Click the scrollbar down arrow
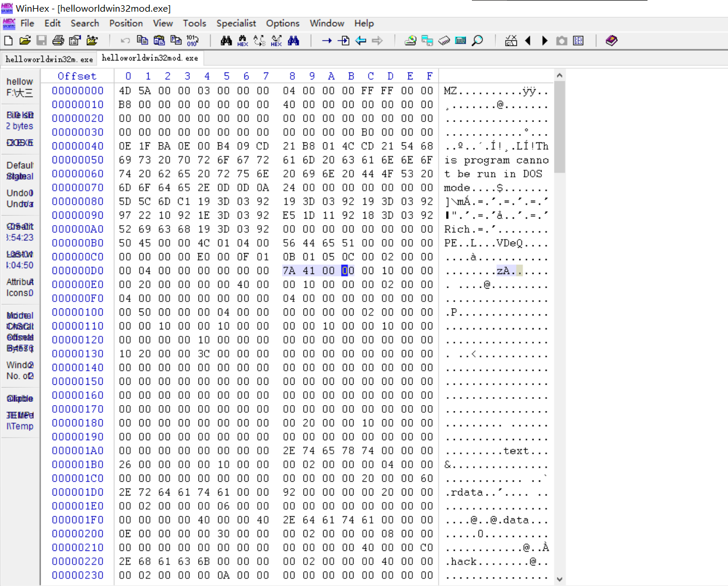 (x=559, y=580)
